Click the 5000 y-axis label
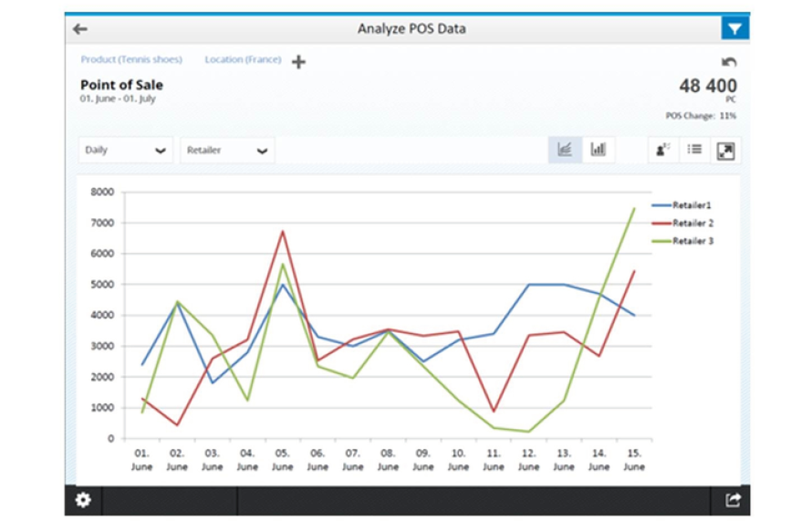This screenshot has width=812, height=521. (102, 285)
